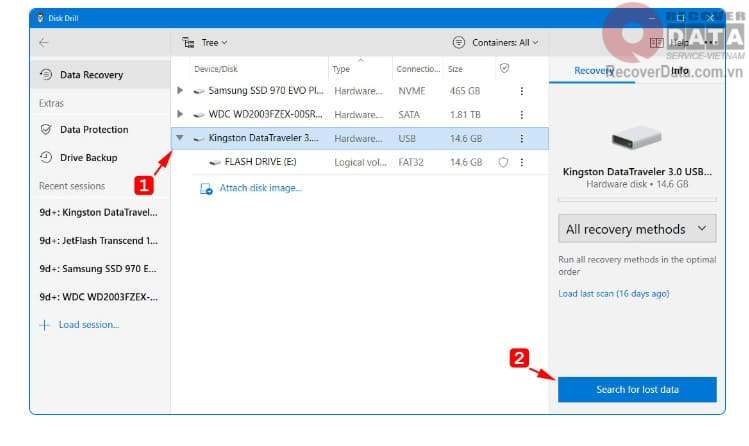This screenshot has width=749, height=446.
Task: Open recent session Kingston DataTravel...
Action: pos(98,212)
